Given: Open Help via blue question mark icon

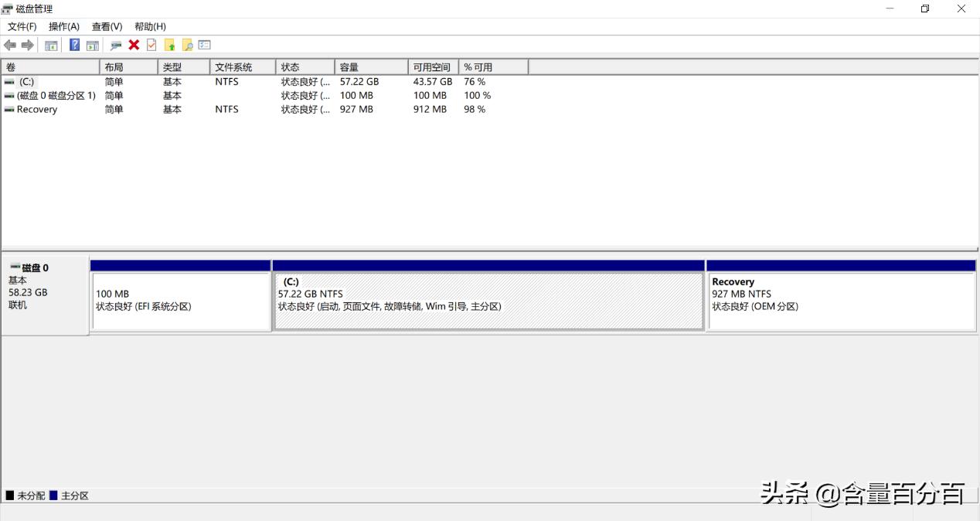Looking at the screenshot, I should (75, 45).
